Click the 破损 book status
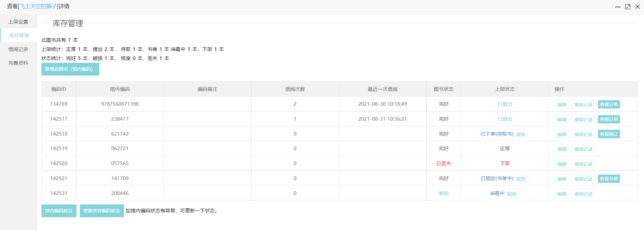 click(444, 193)
